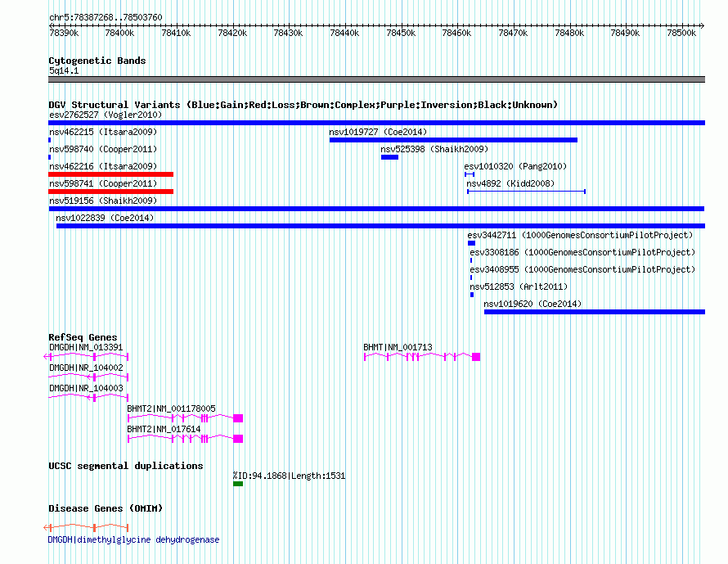
Task: Select the DMGDH NR_104002 transcript glyph
Action: tap(88, 377)
